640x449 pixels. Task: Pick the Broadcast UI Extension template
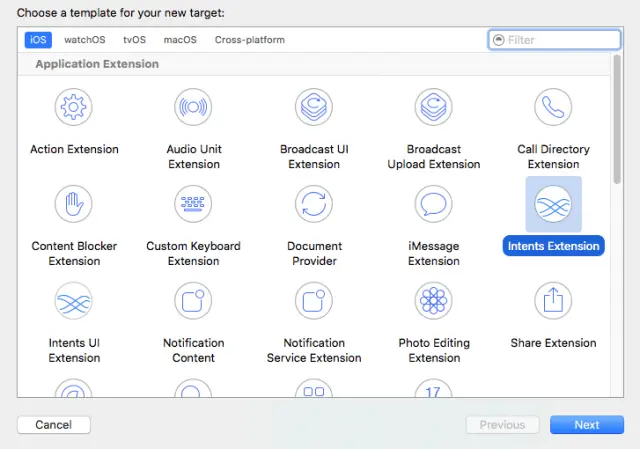[x=314, y=107]
